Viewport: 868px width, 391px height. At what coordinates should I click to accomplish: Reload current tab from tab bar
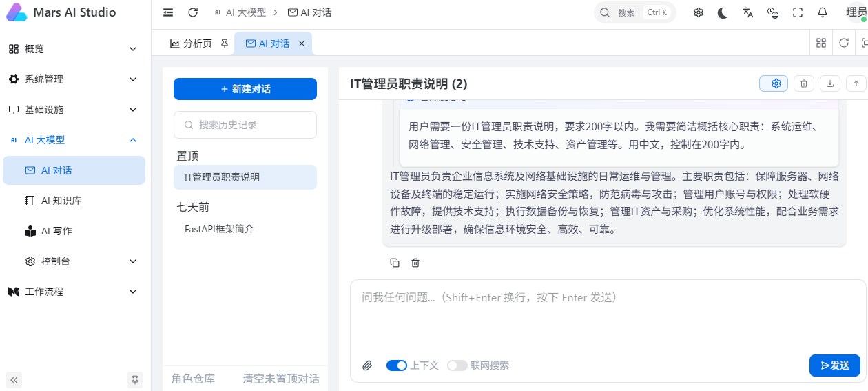tap(844, 43)
